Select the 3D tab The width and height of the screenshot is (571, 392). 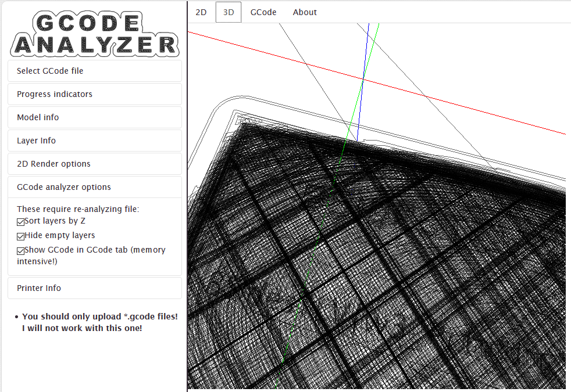coord(229,12)
